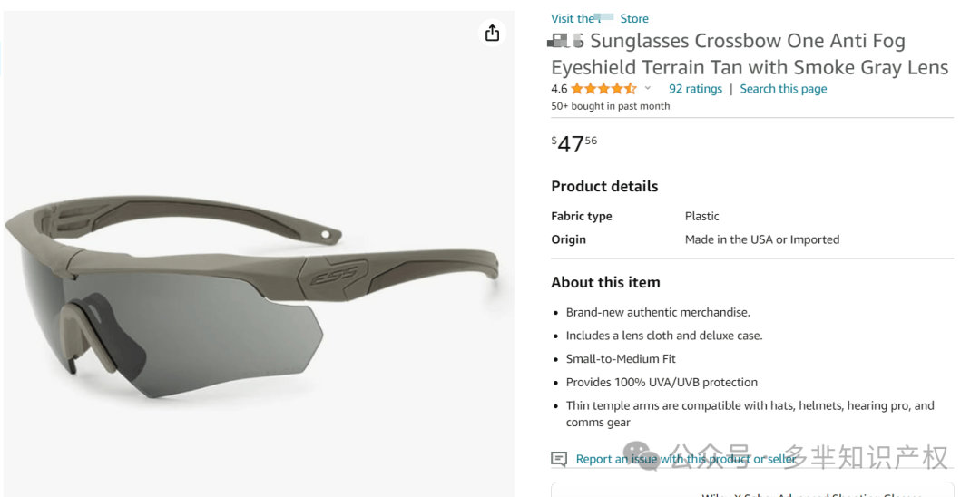Click Made in the USA or Imported text
Screen dimensions: 980x497
pyautogui.click(x=762, y=239)
